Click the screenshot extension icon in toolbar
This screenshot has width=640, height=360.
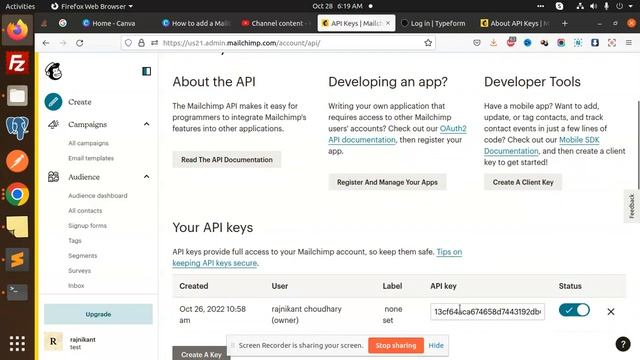pos(612,43)
